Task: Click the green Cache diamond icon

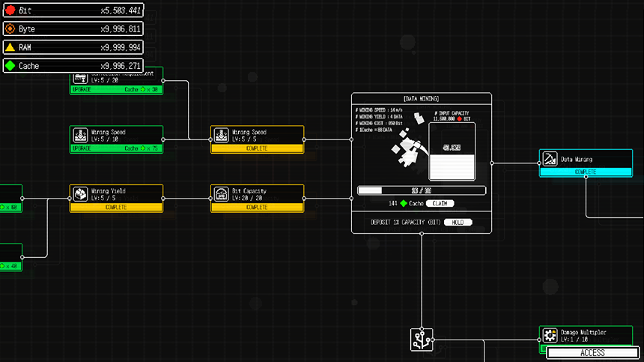Action: click(x=10, y=66)
